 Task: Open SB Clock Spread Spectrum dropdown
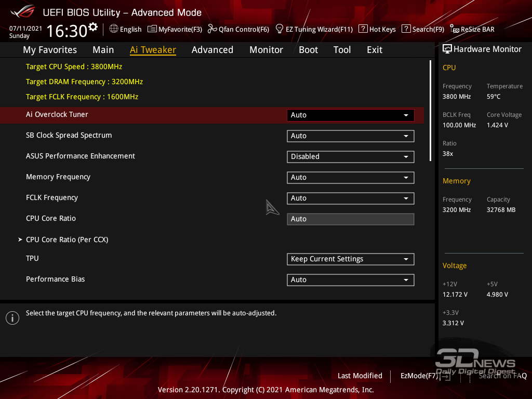click(351, 136)
